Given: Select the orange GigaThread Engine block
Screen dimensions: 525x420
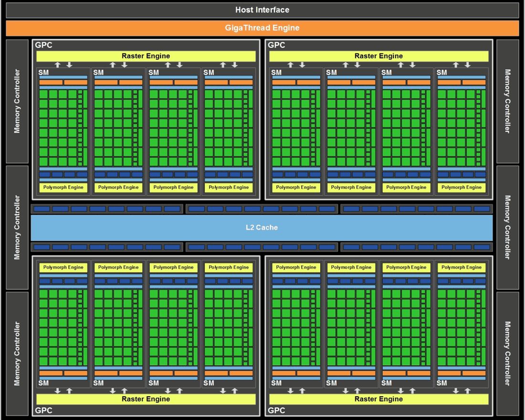Looking at the screenshot, I should (x=262, y=28).
